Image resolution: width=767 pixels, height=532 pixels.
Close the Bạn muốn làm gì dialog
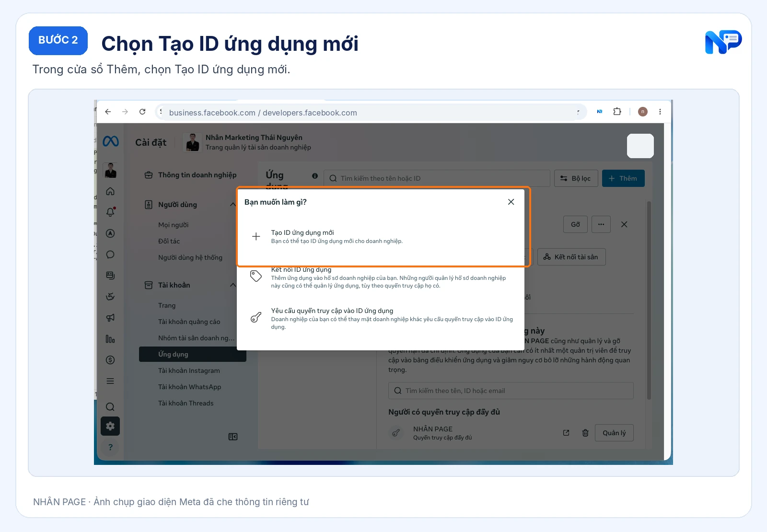511,202
